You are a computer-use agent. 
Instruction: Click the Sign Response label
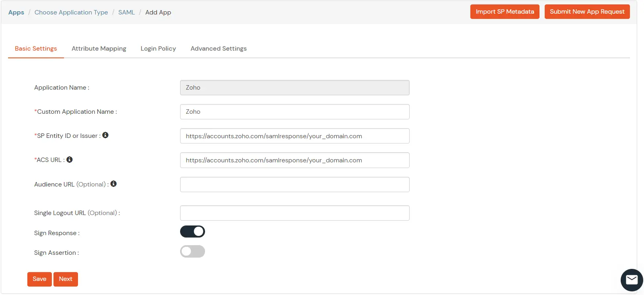coord(57,233)
